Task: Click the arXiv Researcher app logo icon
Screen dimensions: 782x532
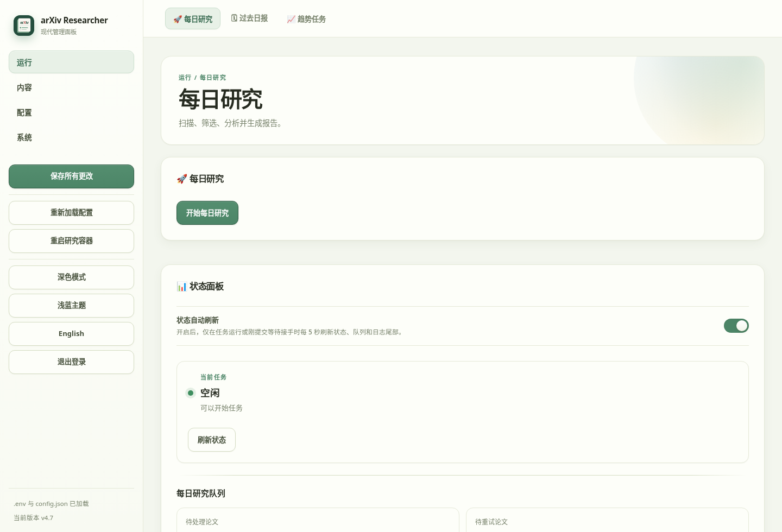Action: 24,26
